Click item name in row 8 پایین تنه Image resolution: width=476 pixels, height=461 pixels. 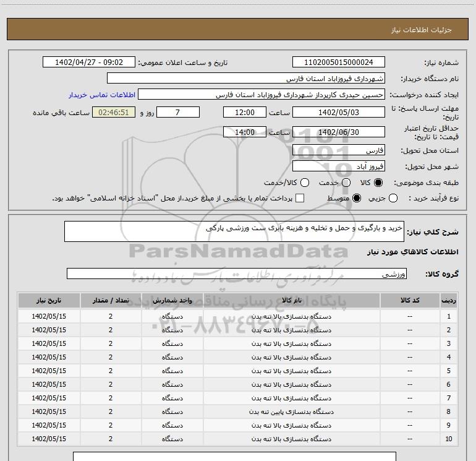[291, 411]
